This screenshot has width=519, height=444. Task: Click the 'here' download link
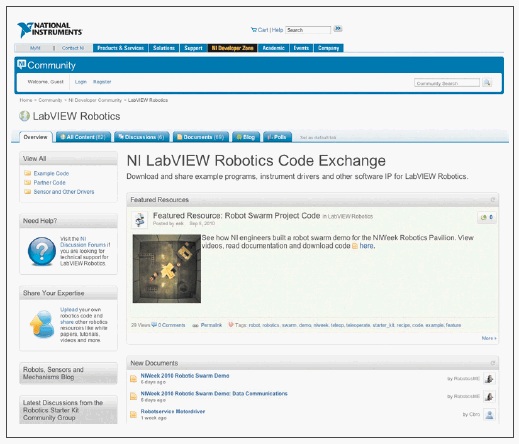pyautogui.click(x=366, y=246)
